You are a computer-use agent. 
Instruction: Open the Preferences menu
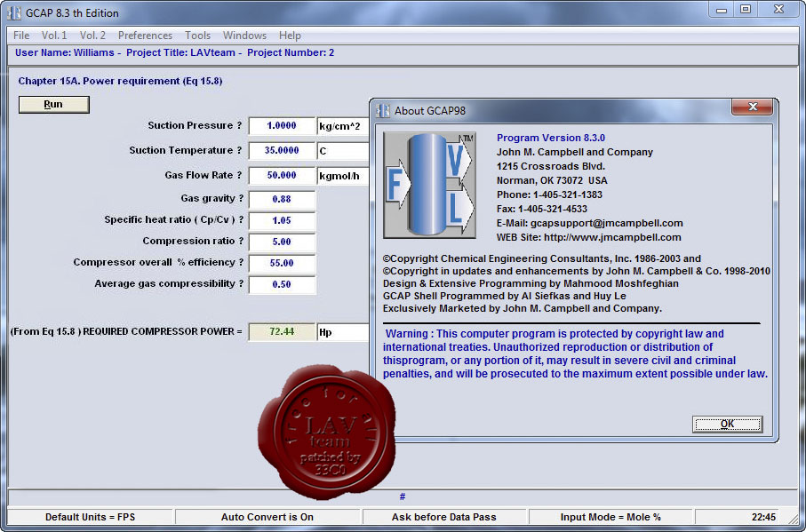tap(145, 36)
